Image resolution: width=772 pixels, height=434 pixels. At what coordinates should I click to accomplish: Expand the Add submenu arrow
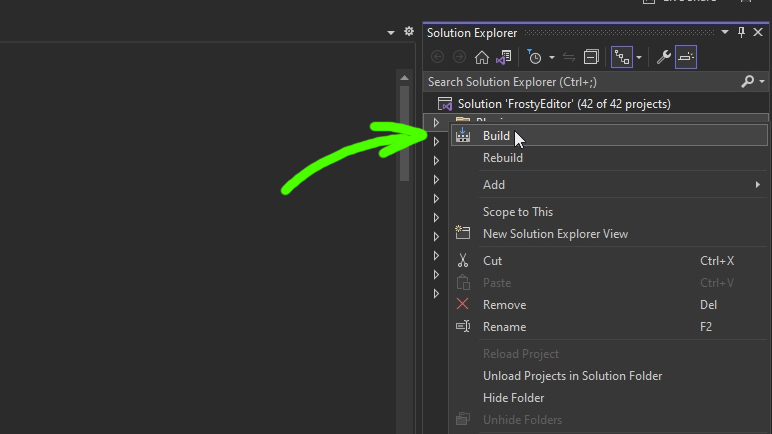point(758,185)
